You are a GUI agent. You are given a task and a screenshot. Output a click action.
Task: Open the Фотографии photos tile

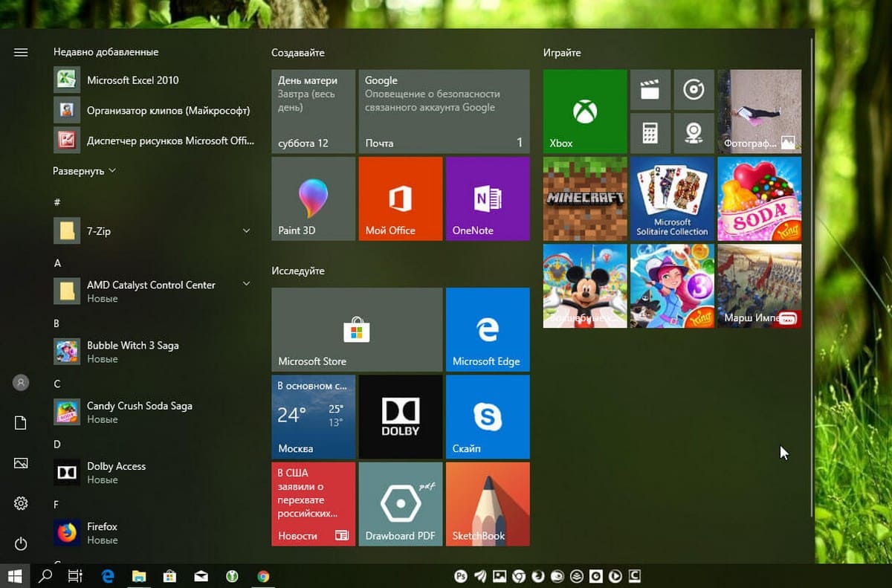pyautogui.click(x=759, y=112)
